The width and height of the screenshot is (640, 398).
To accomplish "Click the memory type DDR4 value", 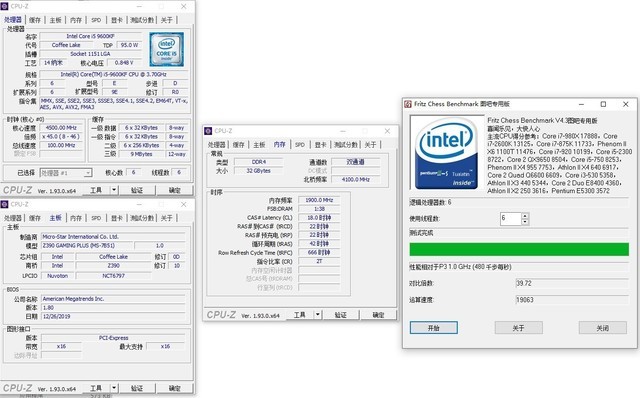I will click(x=258, y=162).
